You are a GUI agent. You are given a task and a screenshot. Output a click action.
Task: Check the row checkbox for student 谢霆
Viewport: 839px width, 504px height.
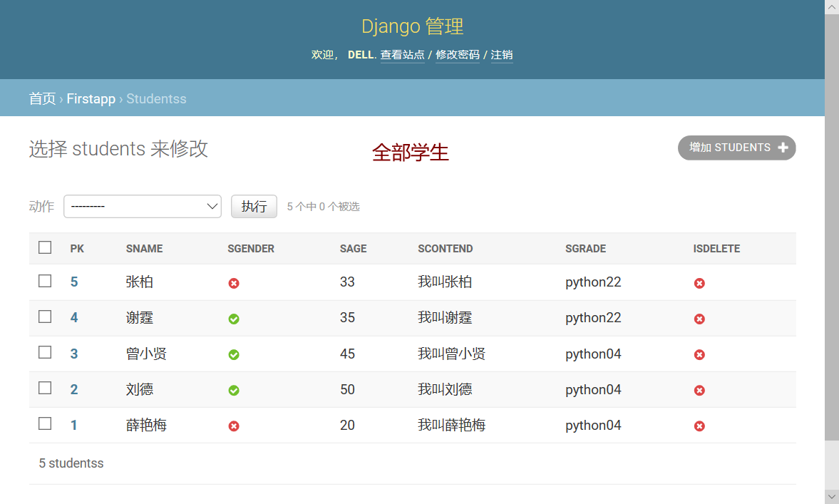[45, 317]
